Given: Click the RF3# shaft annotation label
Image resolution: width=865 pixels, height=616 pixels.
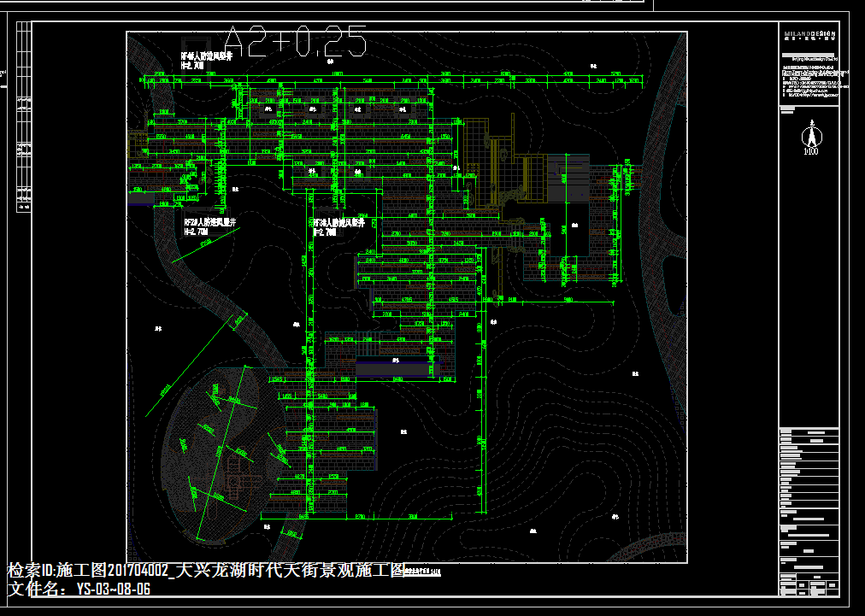Looking at the screenshot, I should [338, 227].
